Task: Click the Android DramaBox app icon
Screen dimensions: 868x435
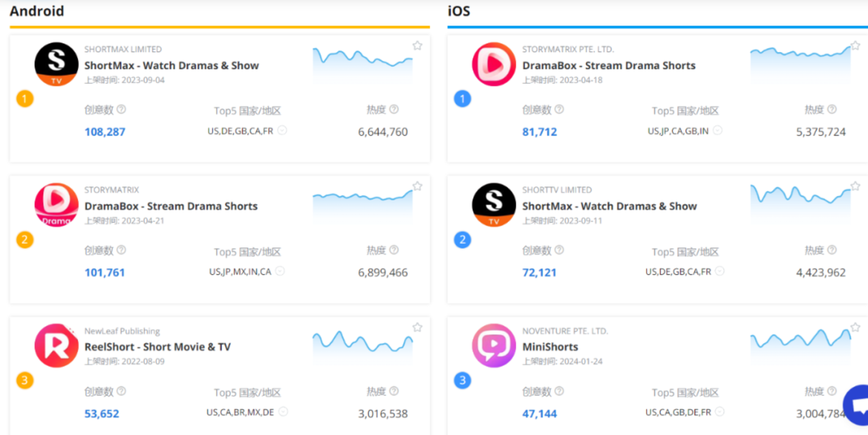Action: pyautogui.click(x=56, y=205)
